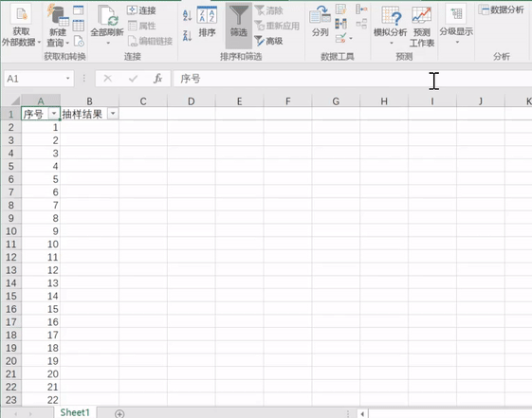This screenshot has height=418, width=532.
Task: Open 高级 advanced filter
Action: coord(268,41)
